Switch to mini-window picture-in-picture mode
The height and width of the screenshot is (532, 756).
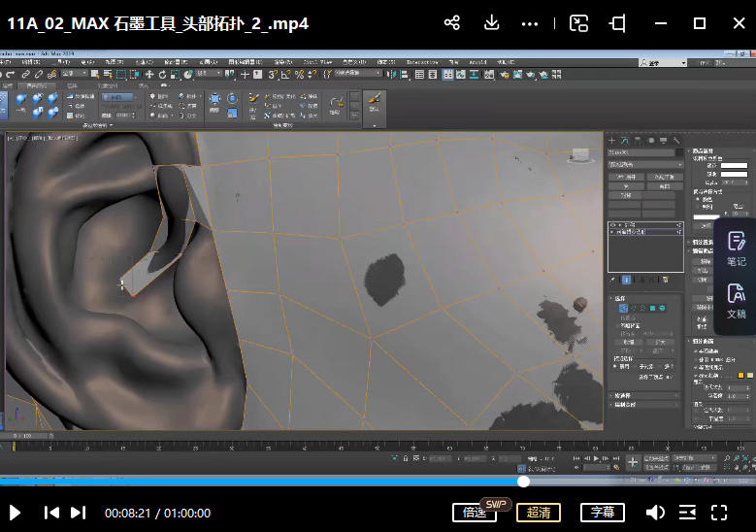[x=578, y=23]
